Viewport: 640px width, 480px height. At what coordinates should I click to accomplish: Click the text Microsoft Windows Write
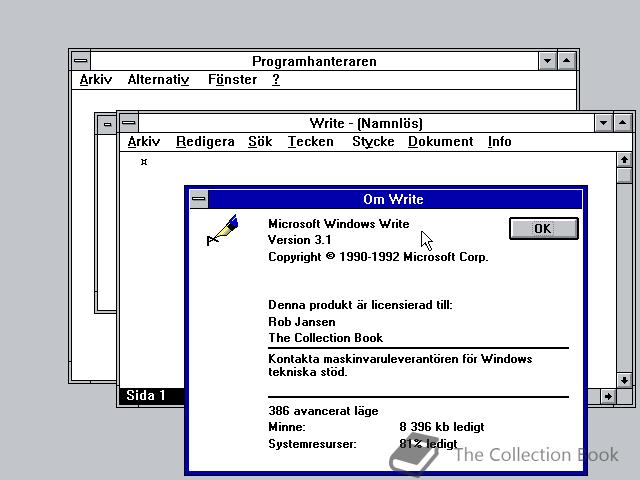tap(338, 224)
